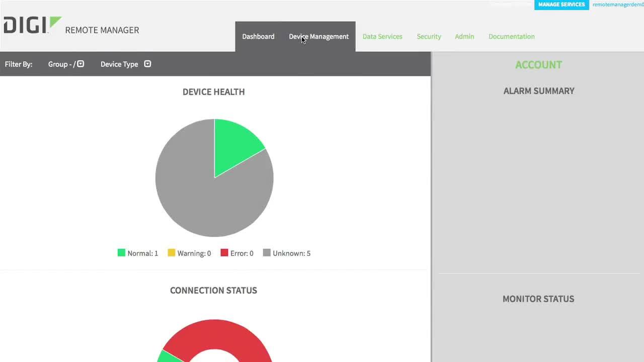The image size is (644, 362).
Task: Click the DEVICE HEALTH heading
Action: [214, 92]
